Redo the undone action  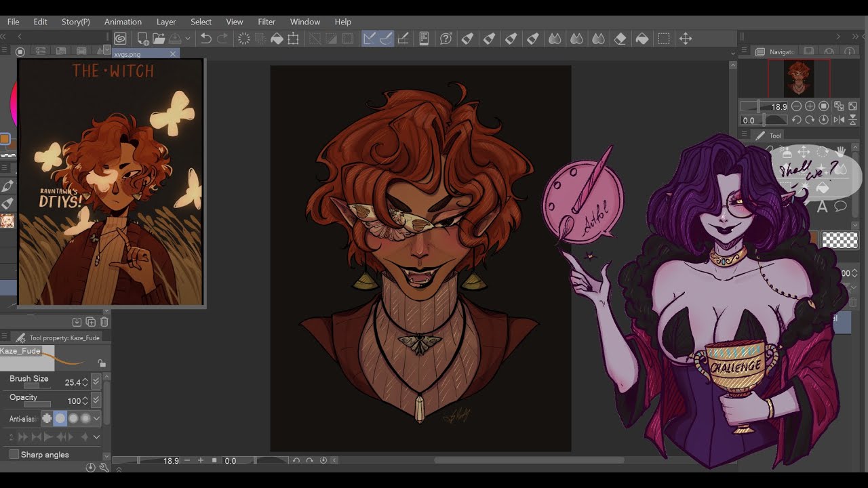222,39
